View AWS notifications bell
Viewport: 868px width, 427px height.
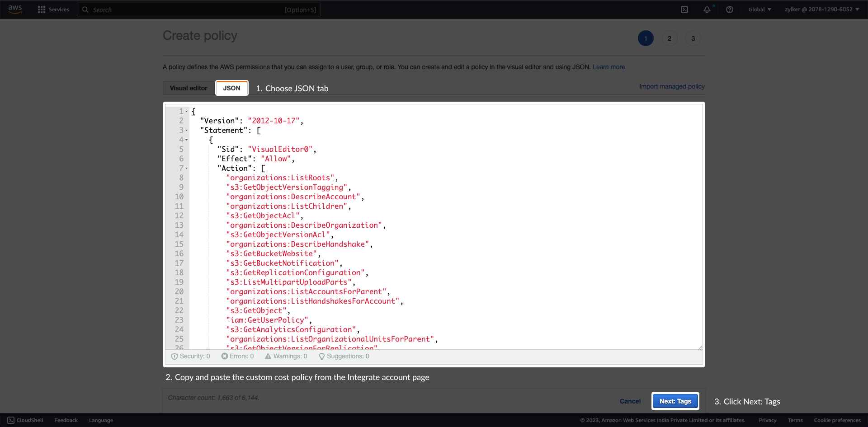pyautogui.click(x=707, y=9)
